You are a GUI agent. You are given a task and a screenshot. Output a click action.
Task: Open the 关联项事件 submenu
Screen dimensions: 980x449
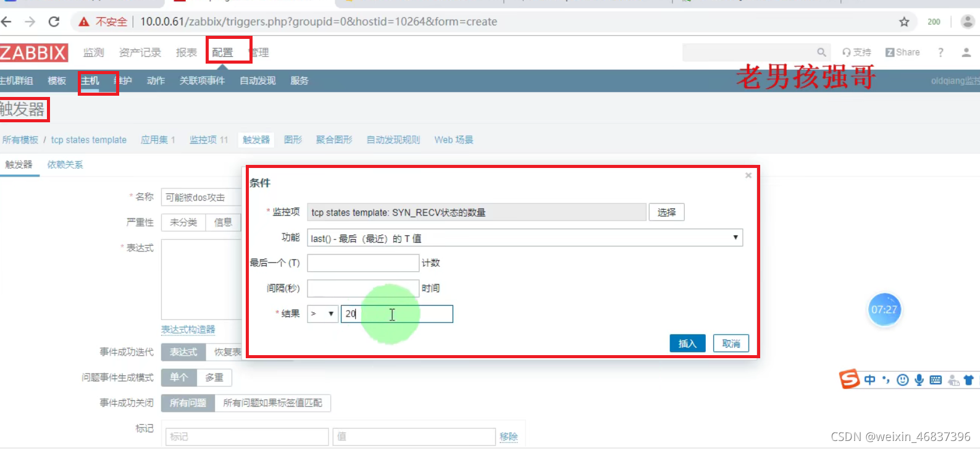(202, 81)
